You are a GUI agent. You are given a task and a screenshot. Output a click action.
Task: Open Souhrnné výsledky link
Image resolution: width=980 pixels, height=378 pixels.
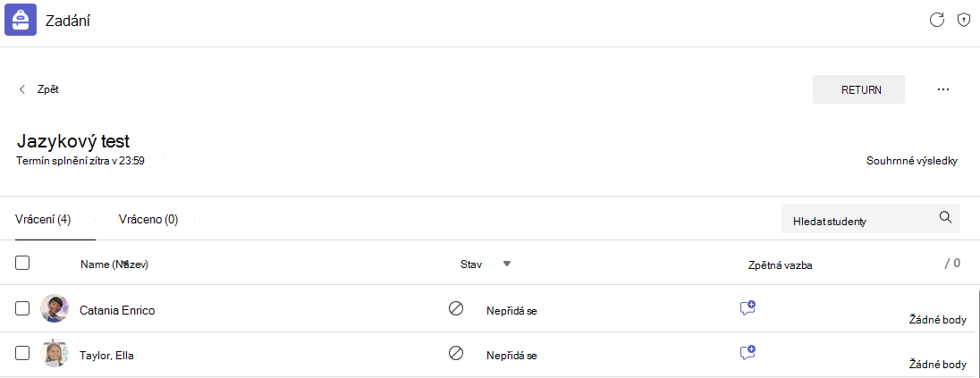[x=912, y=161]
